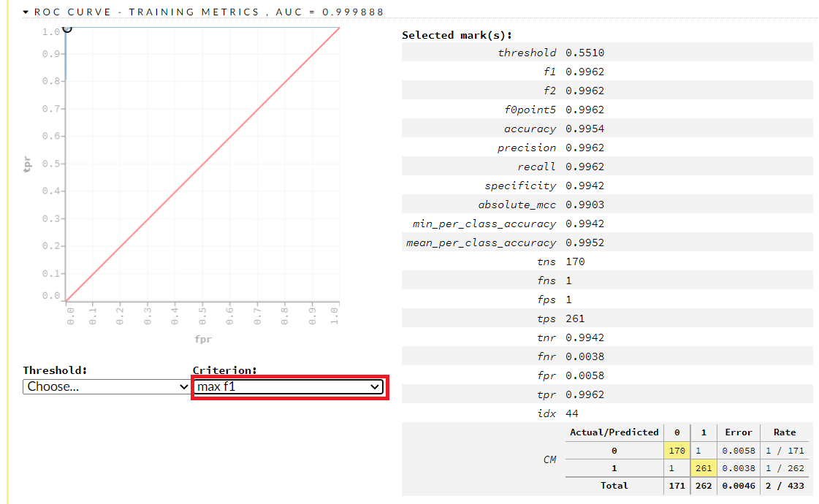Click the fpr horizontal axis label
819x504 pixels.
coord(202,339)
